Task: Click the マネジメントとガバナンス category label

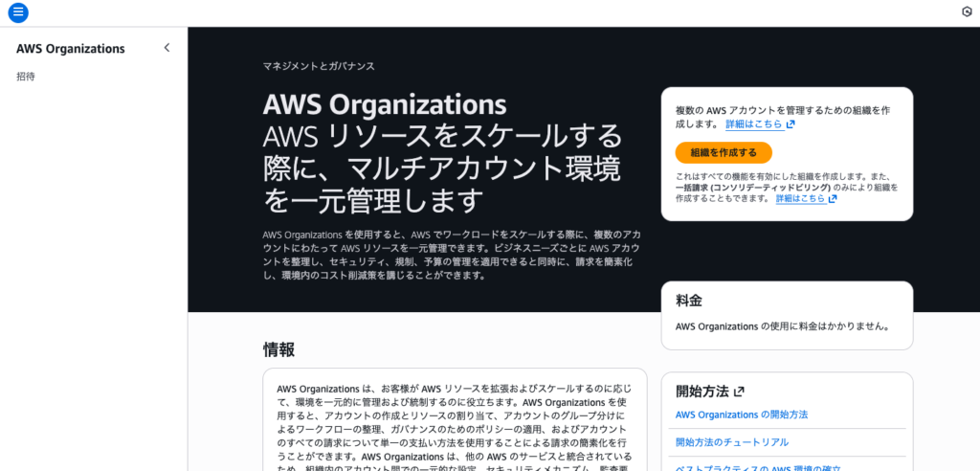Action: (x=319, y=67)
